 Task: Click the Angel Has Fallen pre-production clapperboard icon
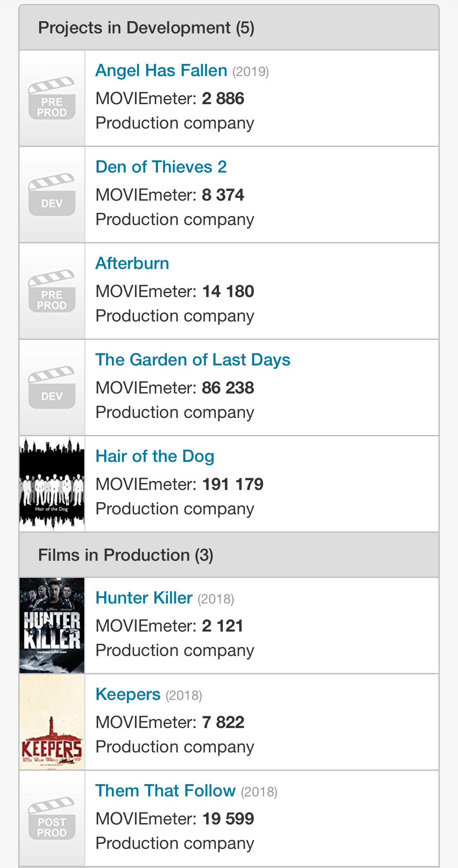pos(52,98)
